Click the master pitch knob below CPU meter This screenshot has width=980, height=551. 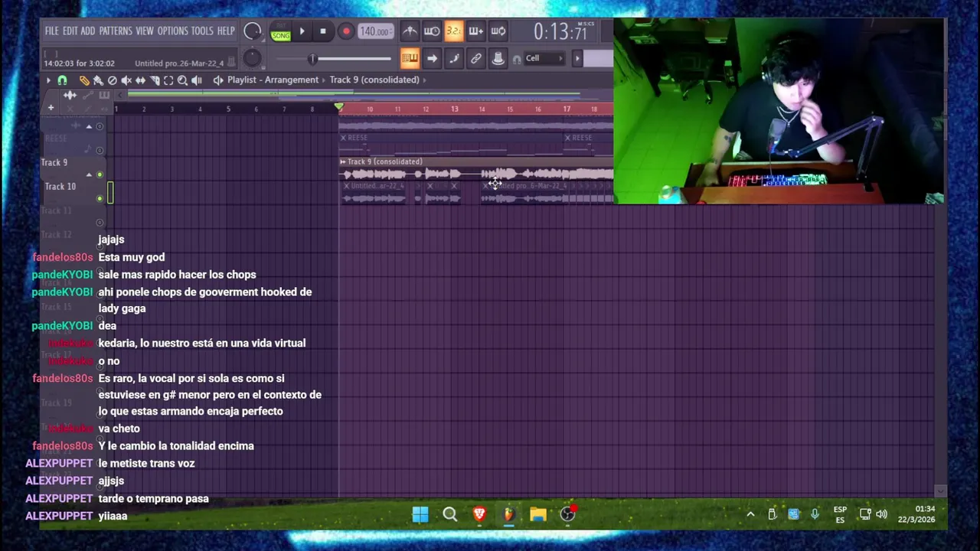tap(252, 58)
